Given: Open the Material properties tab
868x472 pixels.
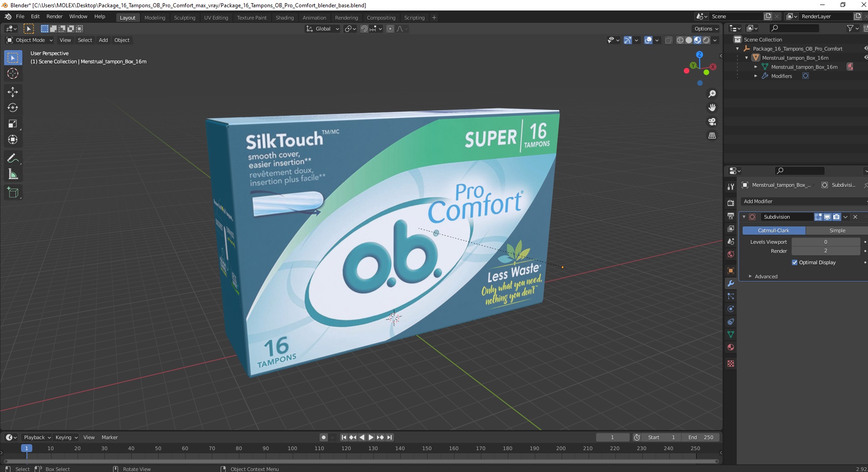Looking at the screenshot, I should click(731, 347).
